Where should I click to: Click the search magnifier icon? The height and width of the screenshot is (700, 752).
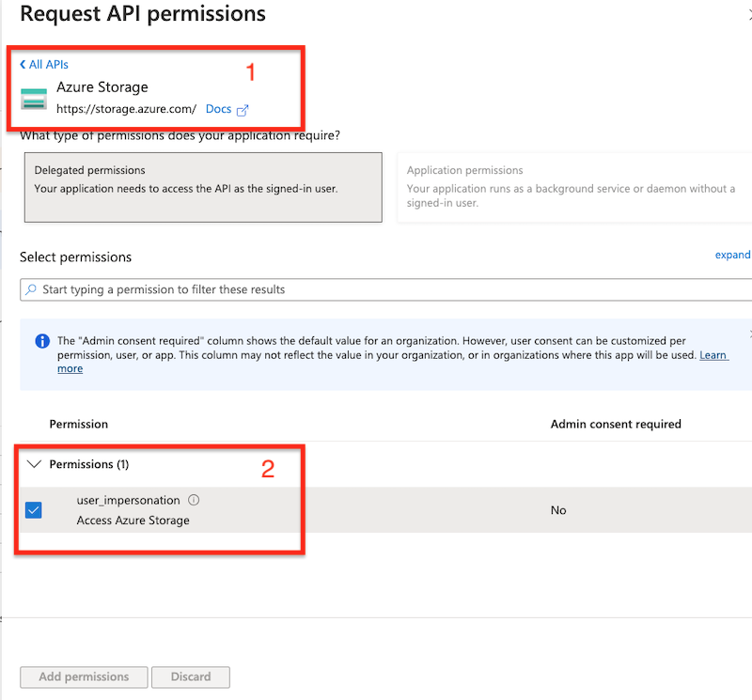(x=31, y=289)
